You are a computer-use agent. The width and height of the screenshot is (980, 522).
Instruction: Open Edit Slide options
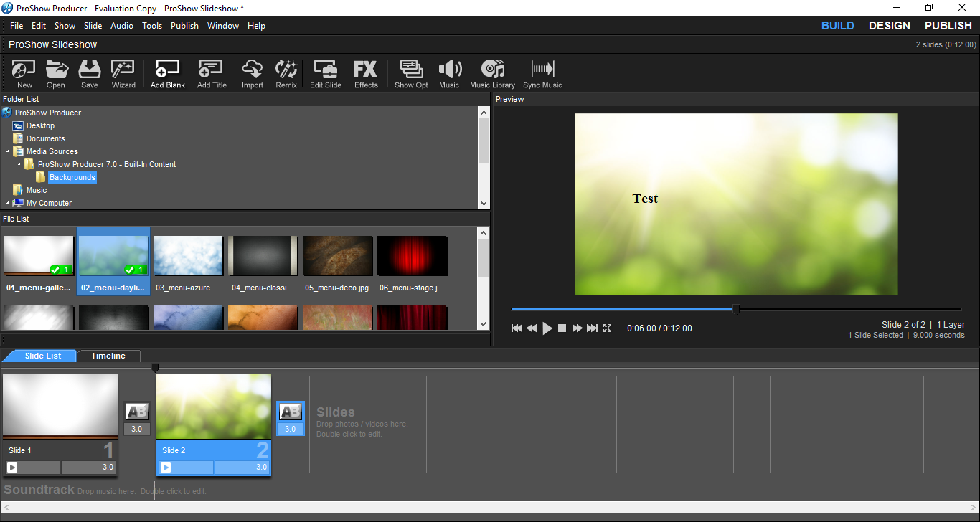tap(326, 74)
